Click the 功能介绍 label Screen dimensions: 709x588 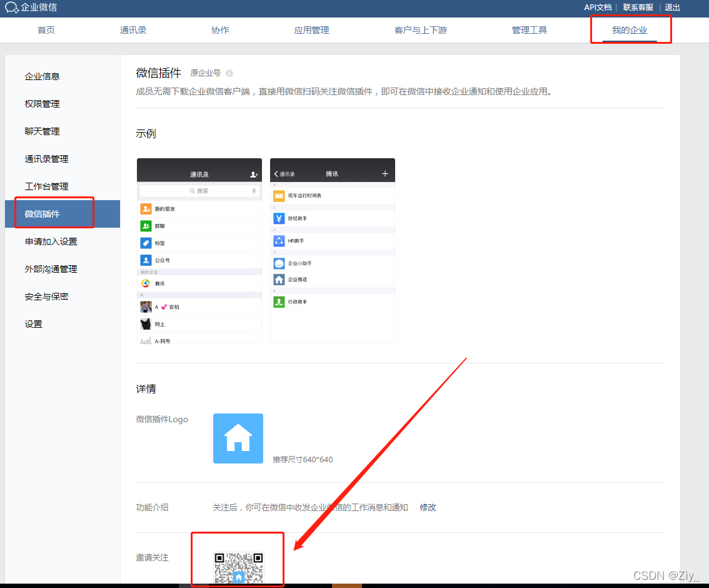(x=153, y=507)
